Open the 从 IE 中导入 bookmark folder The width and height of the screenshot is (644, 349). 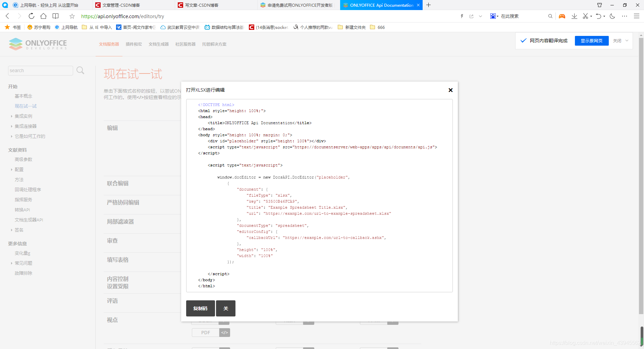pyautogui.click(x=97, y=27)
